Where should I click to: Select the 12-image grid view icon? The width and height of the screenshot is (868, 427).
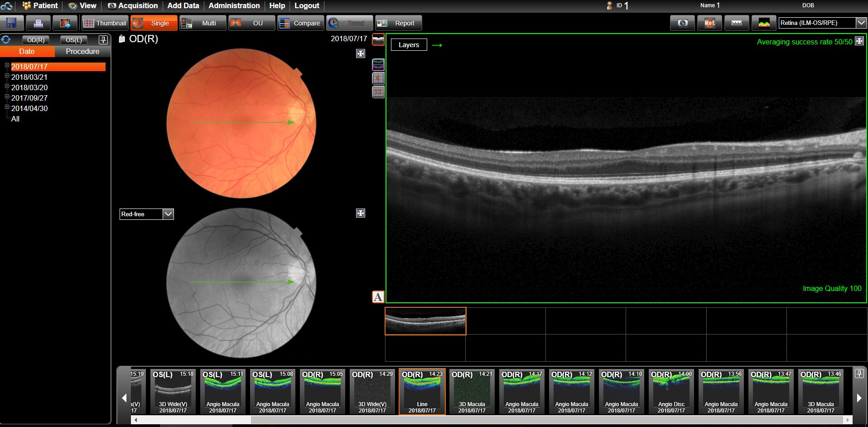click(x=378, y=92)
